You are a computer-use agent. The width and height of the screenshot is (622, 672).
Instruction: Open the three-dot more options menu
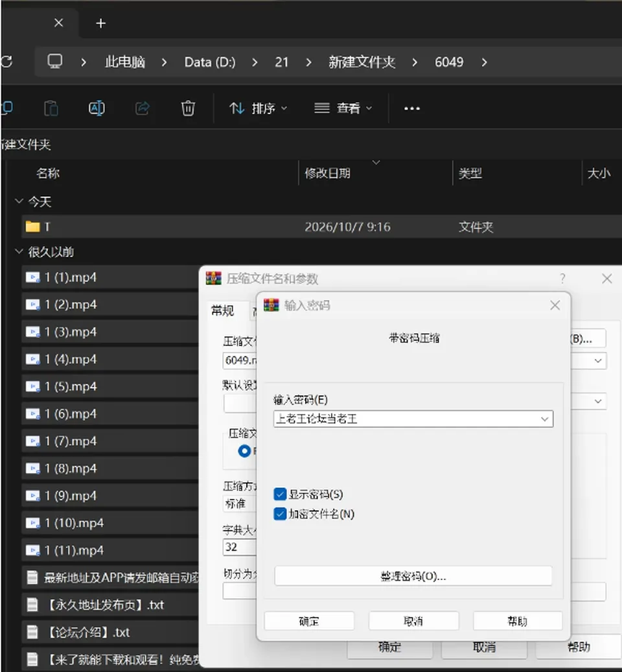coord(411,108)
